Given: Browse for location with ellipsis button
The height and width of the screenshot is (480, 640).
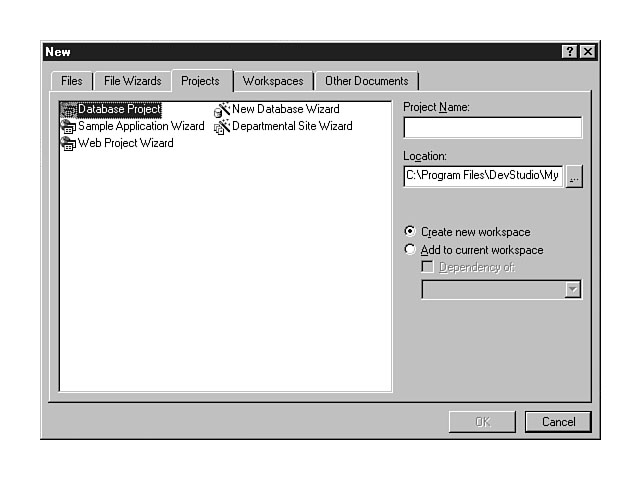Looking at the screenshot, I should tap(573, 176).
